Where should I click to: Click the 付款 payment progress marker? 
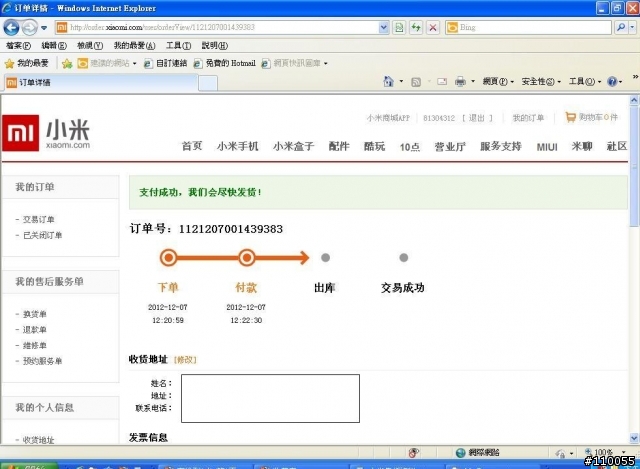pyautogui.click(x=247, y=258)
